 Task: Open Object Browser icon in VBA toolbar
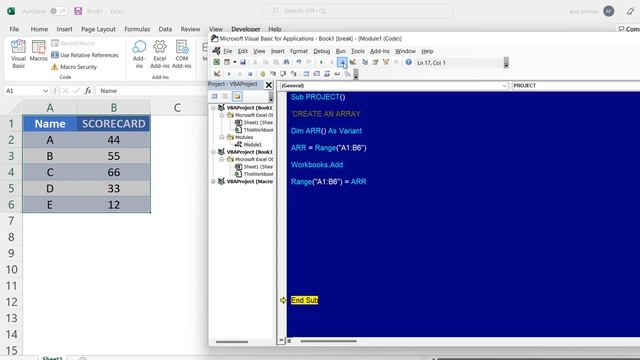point(386,62)
